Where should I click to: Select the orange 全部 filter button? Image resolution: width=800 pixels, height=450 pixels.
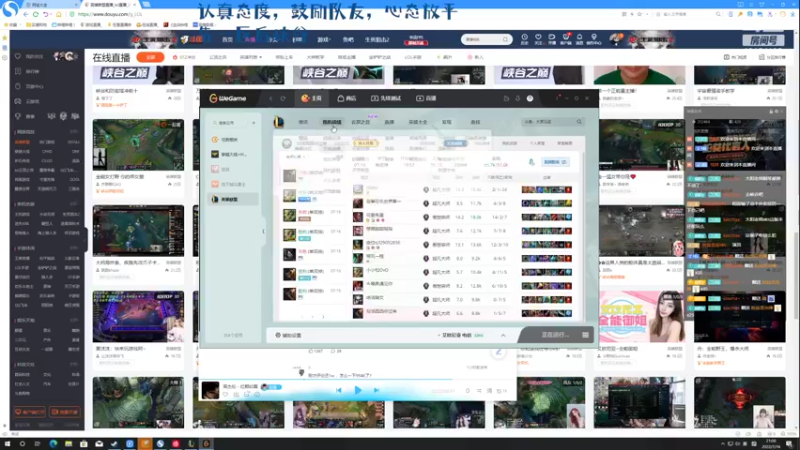click(151, 57)
